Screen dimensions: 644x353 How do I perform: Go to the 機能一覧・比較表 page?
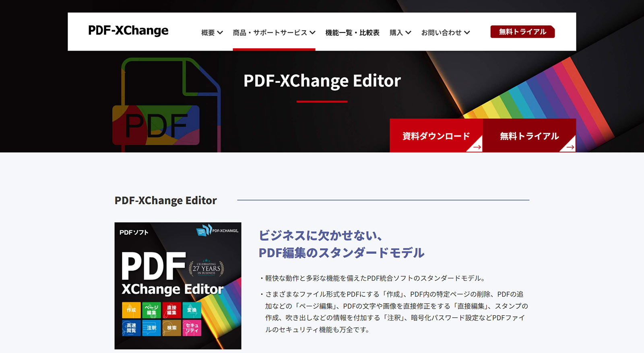352,33
